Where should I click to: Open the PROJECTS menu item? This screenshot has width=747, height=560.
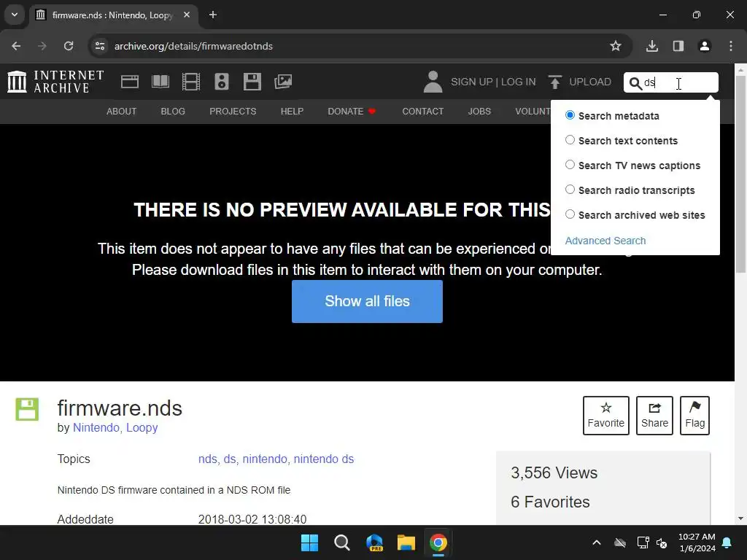coord(233,112)
